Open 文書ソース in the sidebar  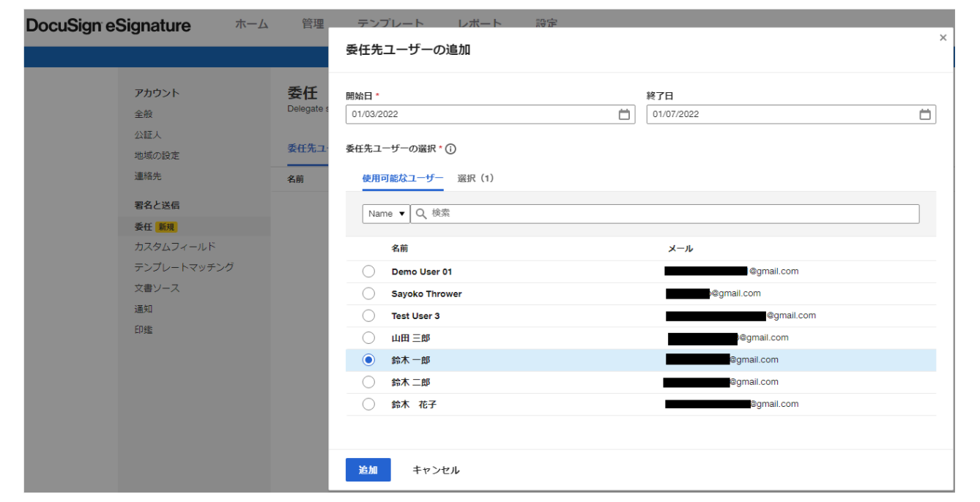tap(157, 288)
